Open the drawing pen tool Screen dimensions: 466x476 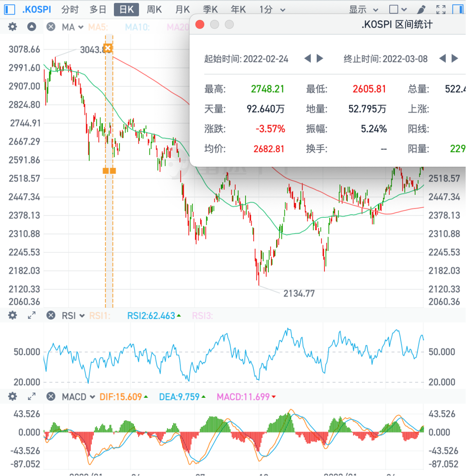click(421, 10)
